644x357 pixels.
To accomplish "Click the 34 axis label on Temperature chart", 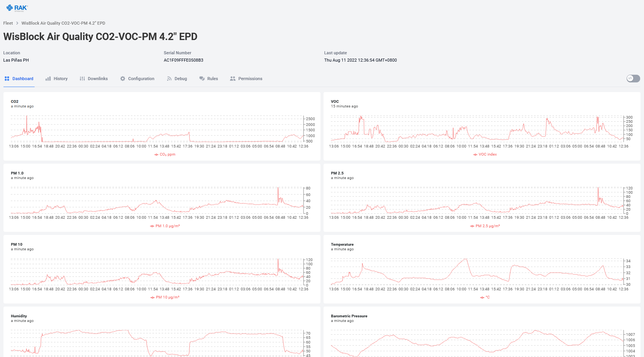I will click(x=628, y=261).
